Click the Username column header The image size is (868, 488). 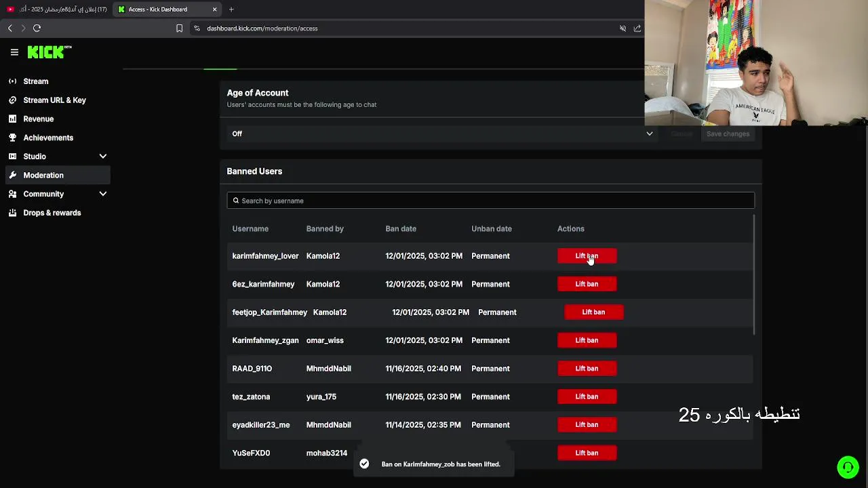point(250,229)
